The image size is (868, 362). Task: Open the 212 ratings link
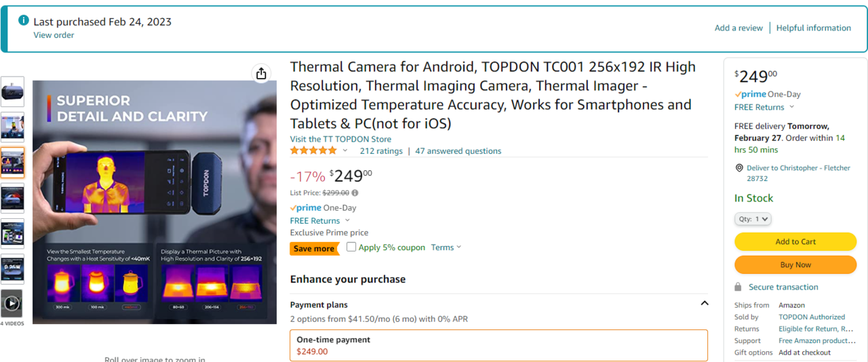click(381, 151)
